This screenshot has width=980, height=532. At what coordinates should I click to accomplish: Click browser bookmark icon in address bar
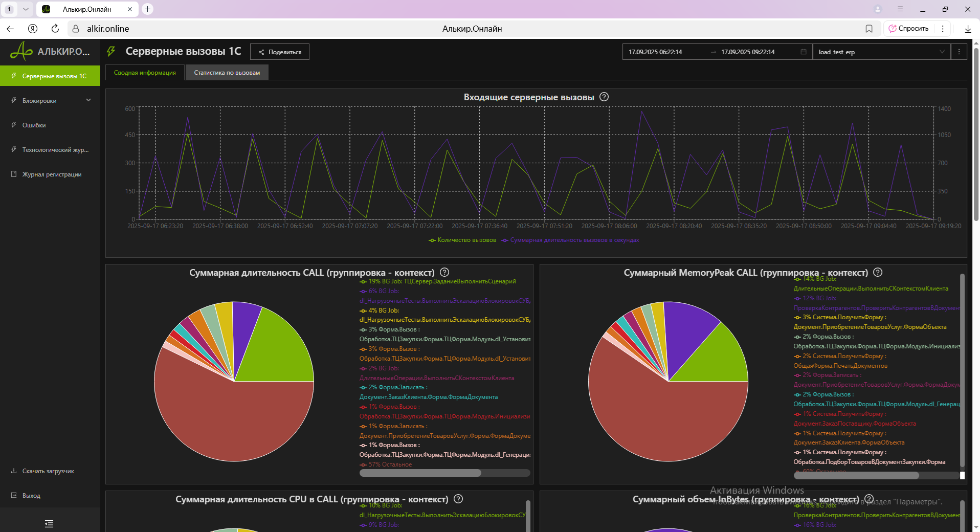click(x=869, y=29)
